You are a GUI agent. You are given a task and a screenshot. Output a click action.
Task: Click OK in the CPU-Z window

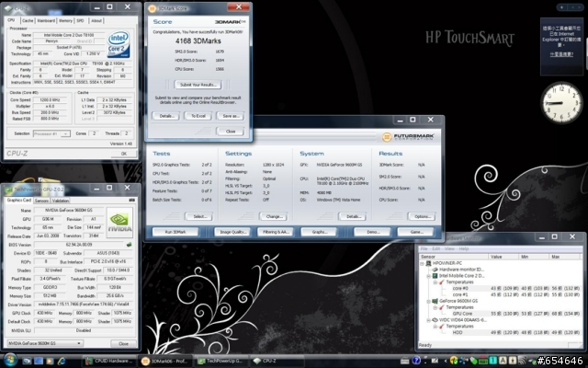124,154
